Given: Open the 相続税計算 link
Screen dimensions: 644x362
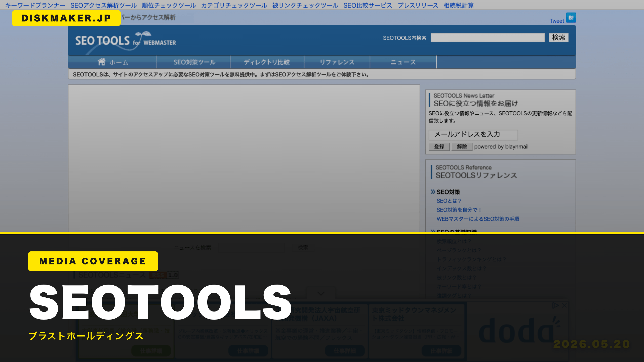Looking at the screenshot, I should tap(458, 5).
